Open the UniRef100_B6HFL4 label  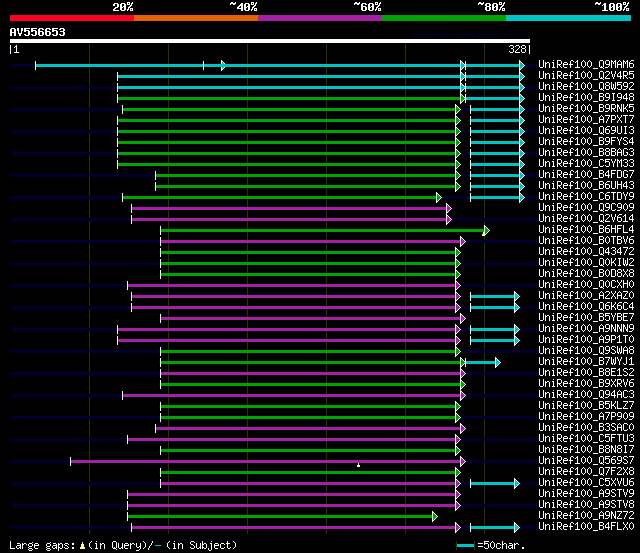click(x=586, y=229)
